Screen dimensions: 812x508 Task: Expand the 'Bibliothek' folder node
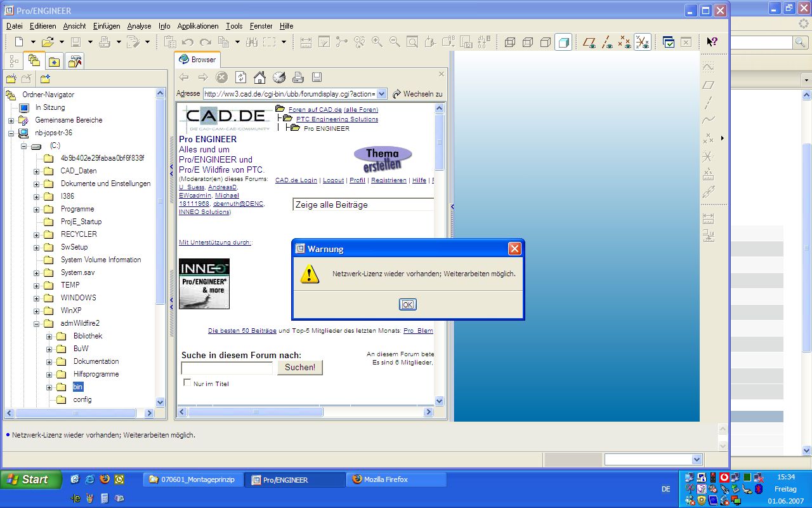[49, 336]
